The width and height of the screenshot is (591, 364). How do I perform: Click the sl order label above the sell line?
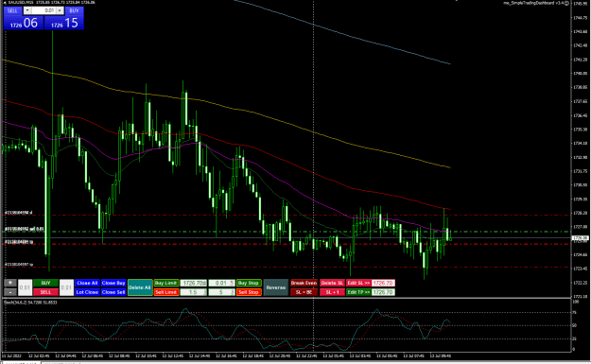point(19,213)
